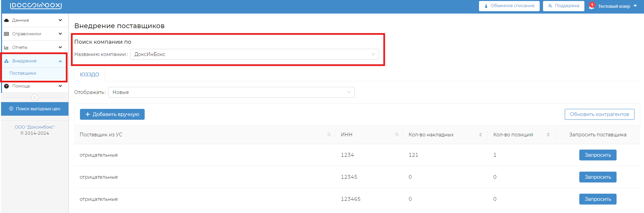Open company name dropdown ДоксИнБокс

[x=254, y=54]
